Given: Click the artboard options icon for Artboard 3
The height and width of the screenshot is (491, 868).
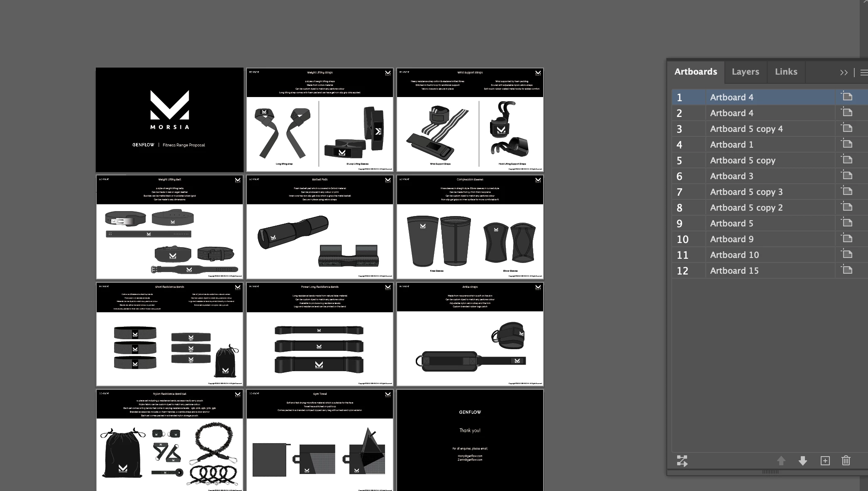Looking at the screenshot, I should (847, 176).
